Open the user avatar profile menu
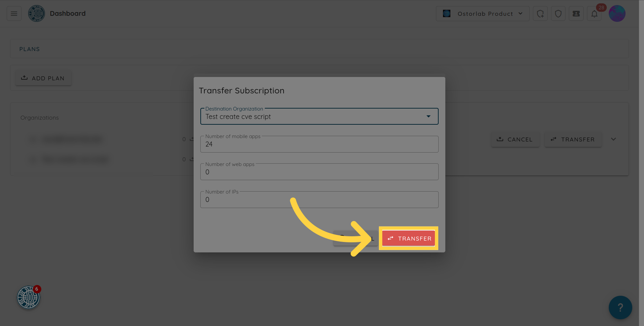The width and height of the screenshot is (644, 326). (x=617, y=14)
